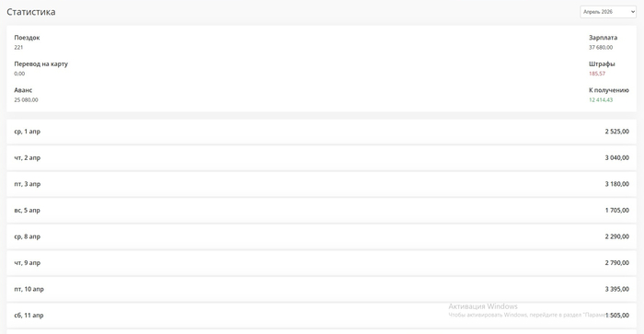
Task: Open the пт, 10 апр row
Action: tap(322, 289)
